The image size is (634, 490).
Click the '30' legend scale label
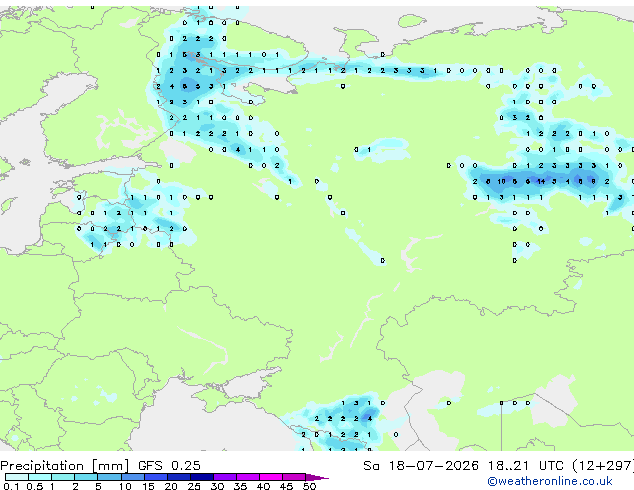tap(217, 486)
